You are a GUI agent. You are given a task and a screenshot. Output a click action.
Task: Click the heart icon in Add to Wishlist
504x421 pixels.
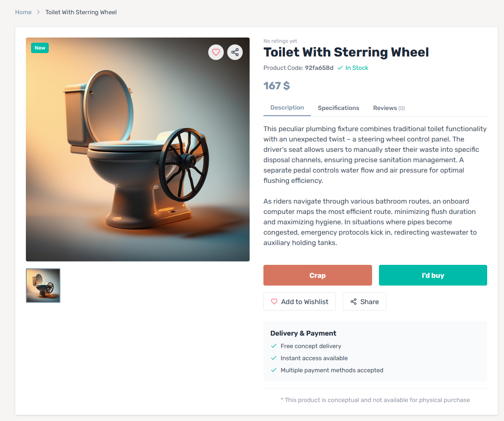(x=274, y=302)
